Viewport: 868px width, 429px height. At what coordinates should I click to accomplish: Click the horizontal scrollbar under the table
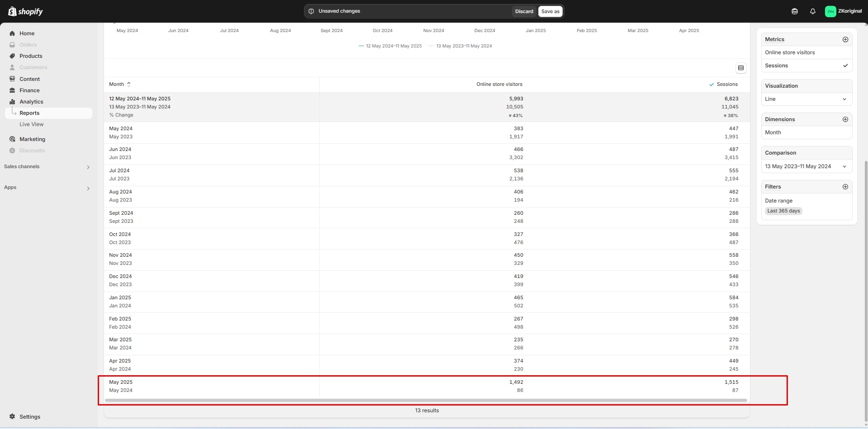point(427,400)
